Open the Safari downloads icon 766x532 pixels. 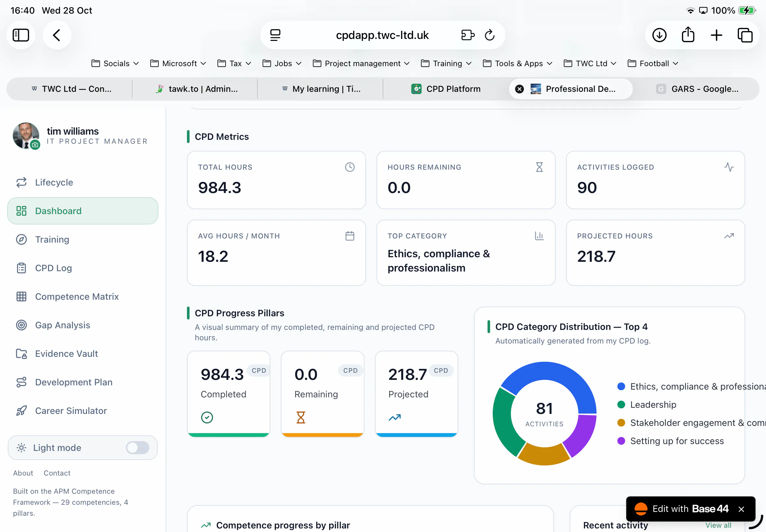tap(659, 35)
